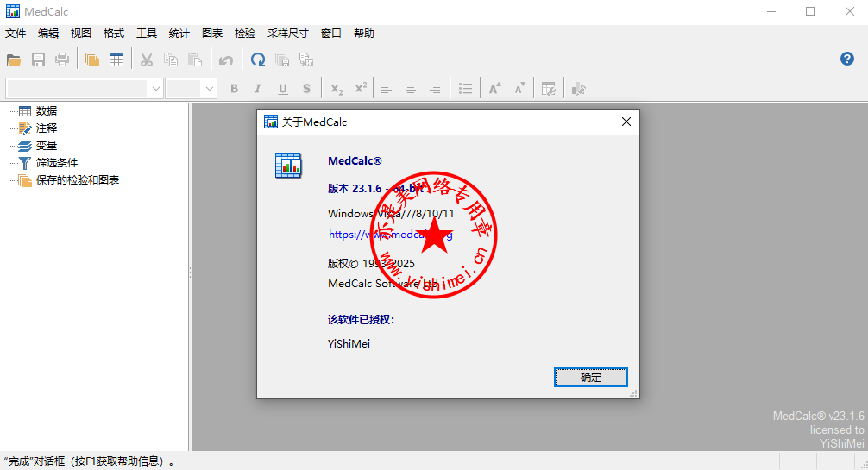Open the font name dropdown
The width and height of the screenshot is (868, 470).
(155, 89)
